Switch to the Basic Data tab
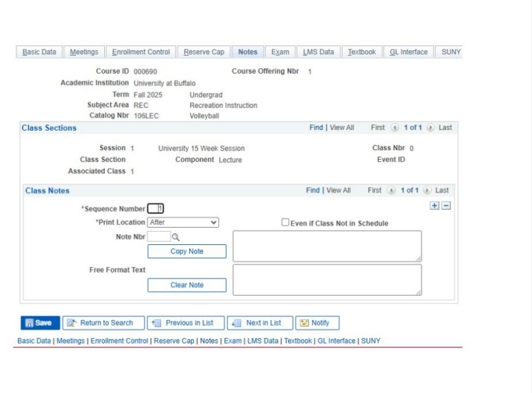The image size is (532, 393). (39, 52)
